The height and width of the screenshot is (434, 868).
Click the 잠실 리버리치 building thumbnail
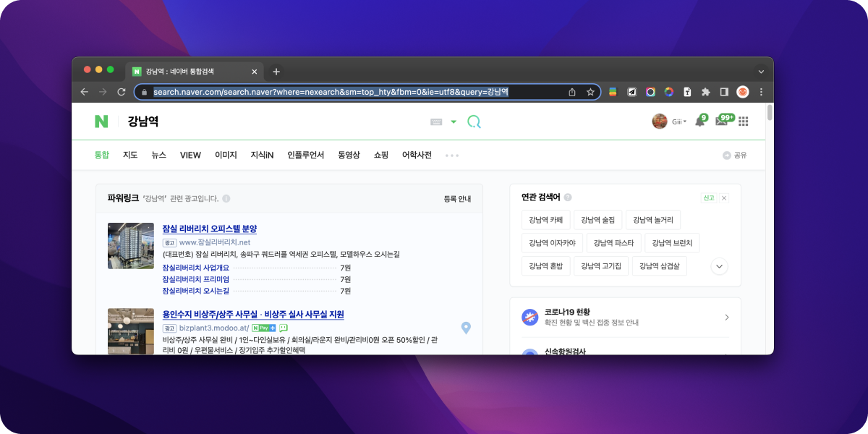pyautogui.click(x=131, y=246)
